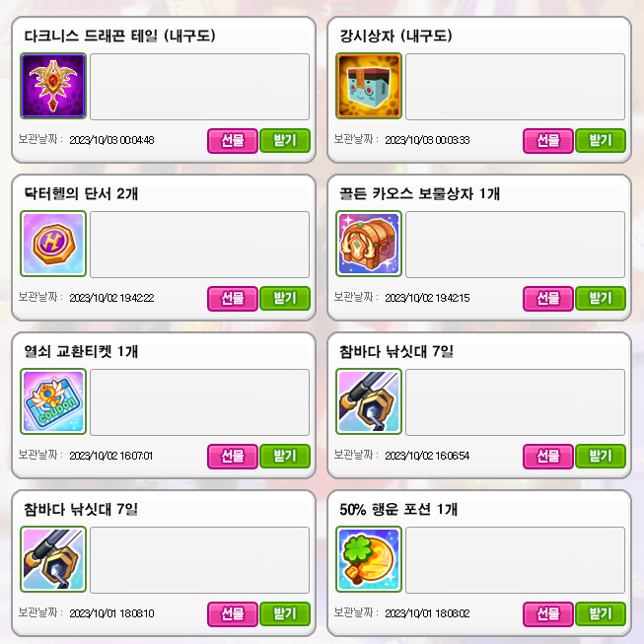Click the 강시상자 box icon
644x644 pixels.
pyautogui.click(x=369, y=86)
